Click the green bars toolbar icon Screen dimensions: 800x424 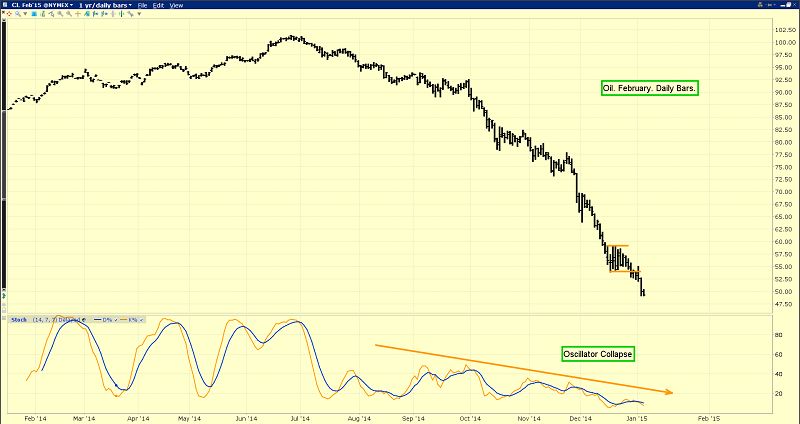43,14
